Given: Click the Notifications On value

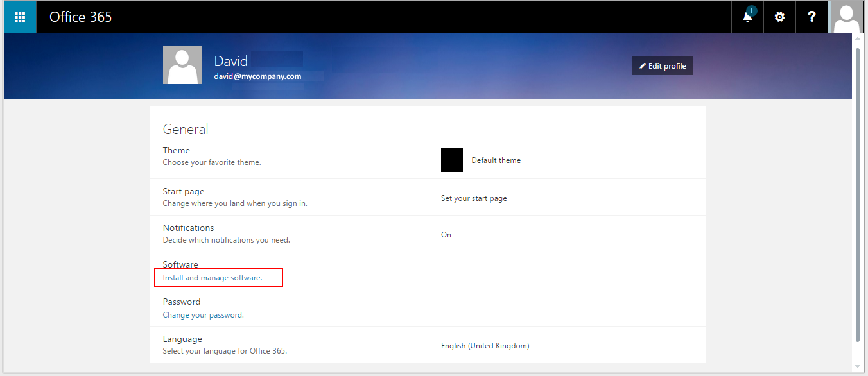Looking at the screenshot, I should coord(446,235).
